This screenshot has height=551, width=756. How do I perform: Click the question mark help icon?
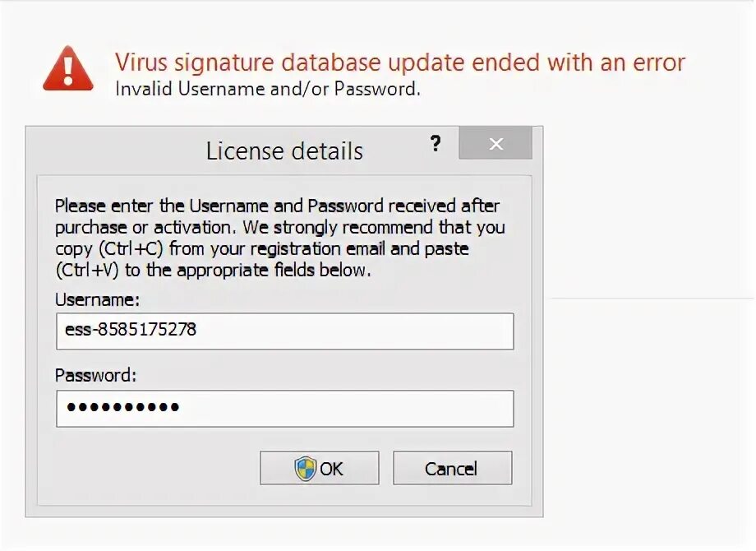pos(435,144)
